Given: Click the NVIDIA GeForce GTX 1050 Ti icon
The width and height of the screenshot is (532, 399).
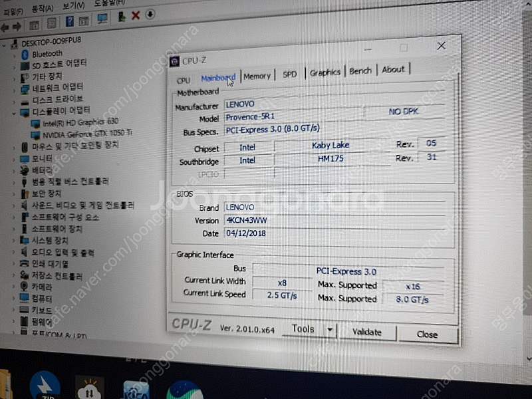Looking at the screenshot, I should [35, 136].
